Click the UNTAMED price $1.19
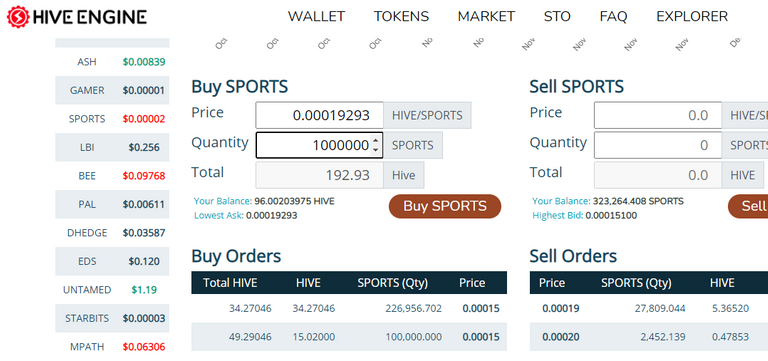This screenshot has height=361, width=768. [x=144, y=289]
